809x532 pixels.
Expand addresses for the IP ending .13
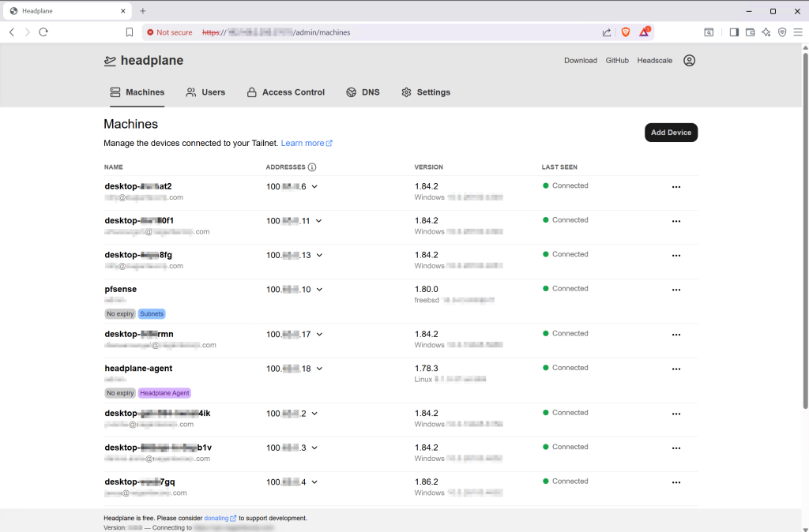pyautogui.click(x=319, y=255)
